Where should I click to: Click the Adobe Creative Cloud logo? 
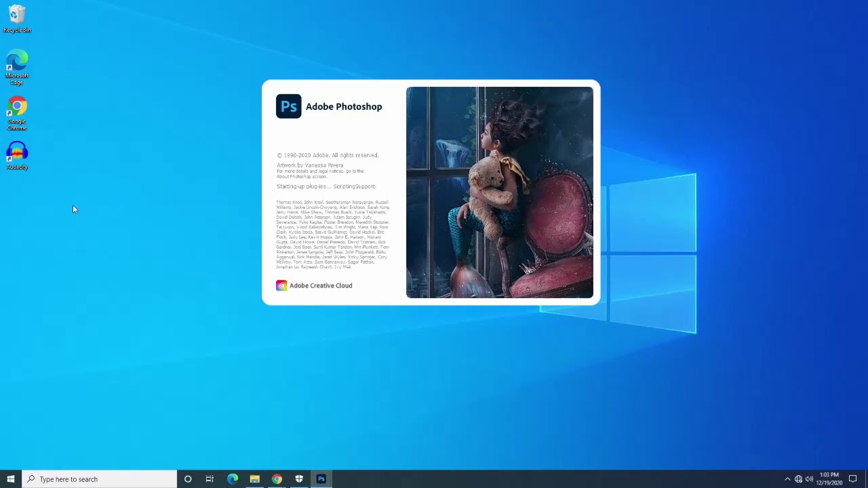pos(281,285)
